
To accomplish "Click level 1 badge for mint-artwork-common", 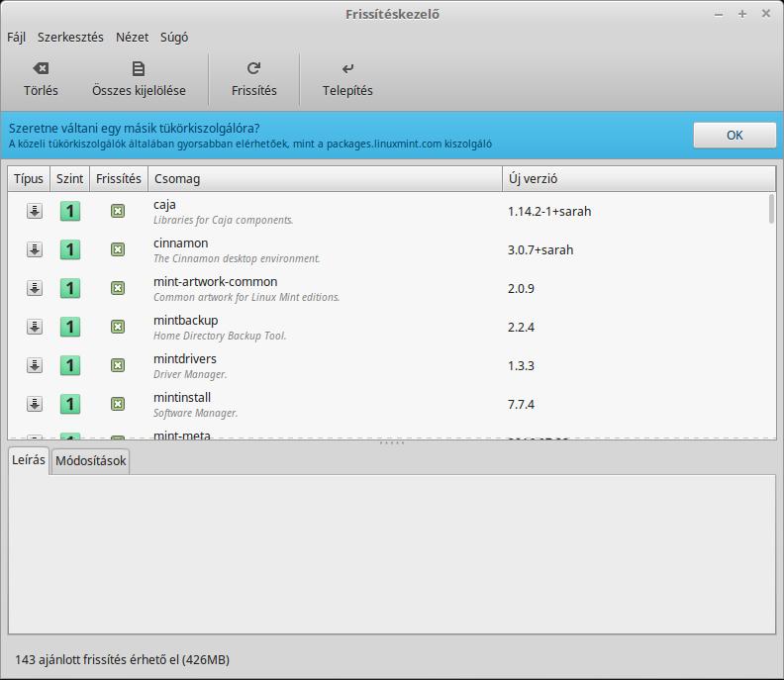I will [x=70, y=288].
